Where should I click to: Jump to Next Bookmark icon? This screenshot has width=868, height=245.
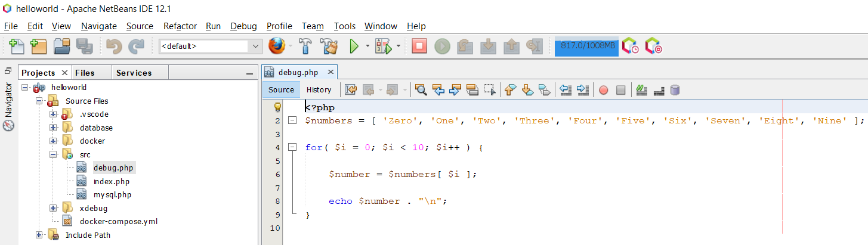pyautogui.click(x=527, y=90)
